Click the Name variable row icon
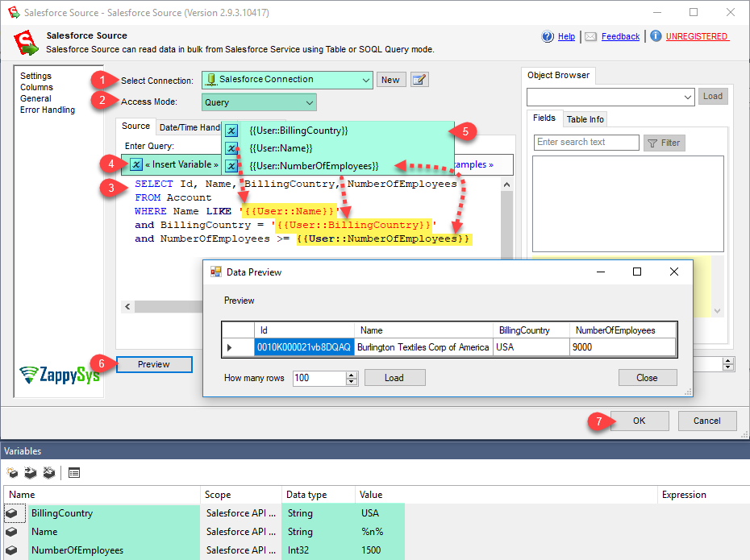Viewport: 750px width, 560px height. coord(11,532)
